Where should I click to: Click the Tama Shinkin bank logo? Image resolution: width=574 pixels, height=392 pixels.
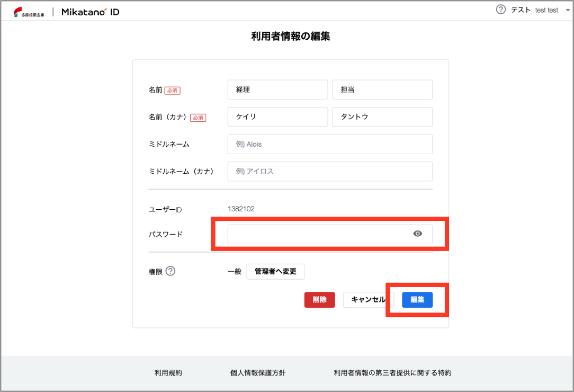[29, 12]
